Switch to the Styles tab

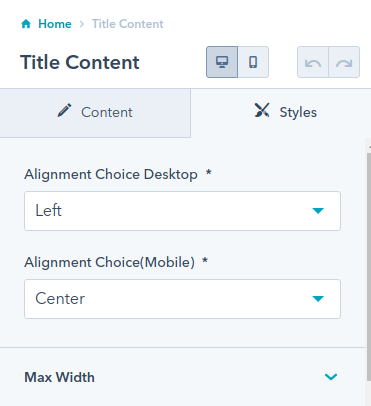click(281, 113)
